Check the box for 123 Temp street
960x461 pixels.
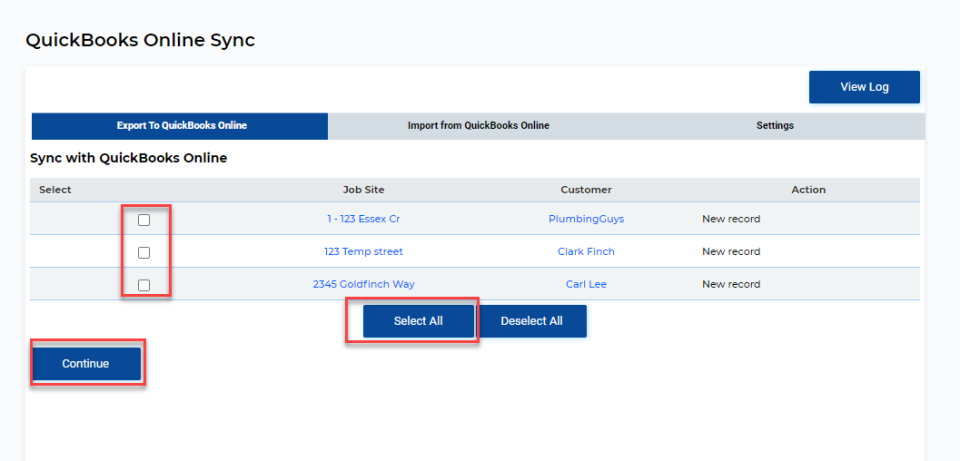[x=144, y=253]
